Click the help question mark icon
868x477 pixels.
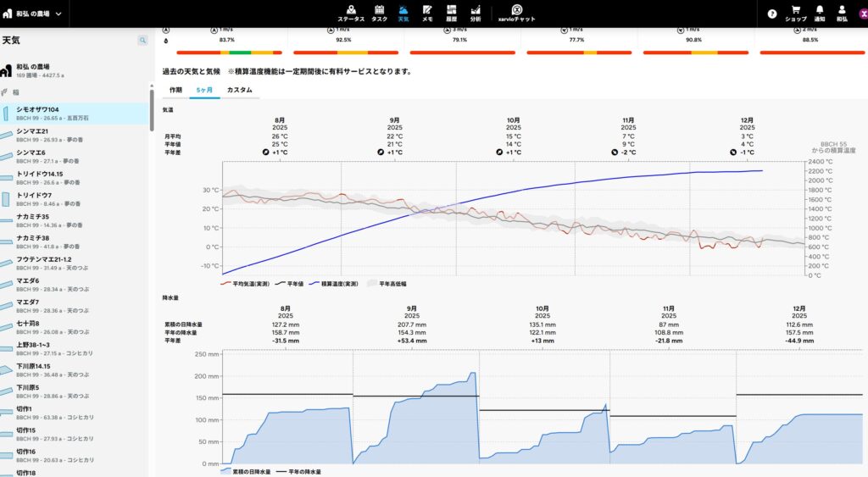tap(772, 14)
